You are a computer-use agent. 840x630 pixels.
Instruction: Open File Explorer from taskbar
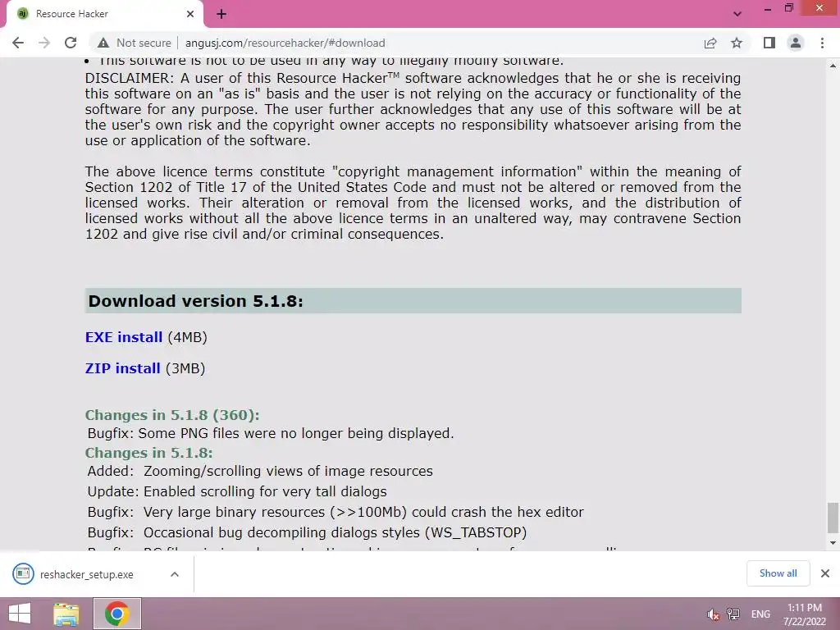(x=66, y=614)
